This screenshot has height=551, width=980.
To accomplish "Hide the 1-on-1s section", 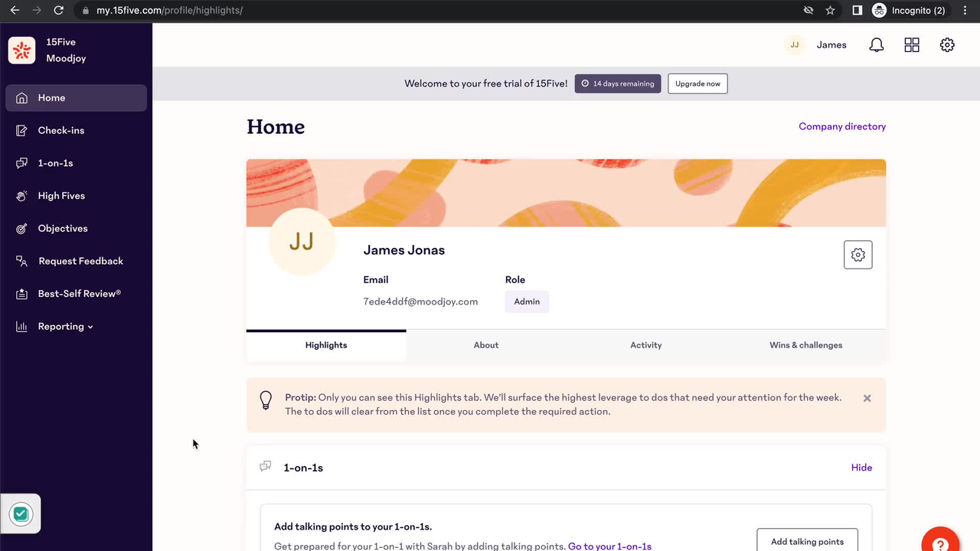I will (x=861, y=468).
